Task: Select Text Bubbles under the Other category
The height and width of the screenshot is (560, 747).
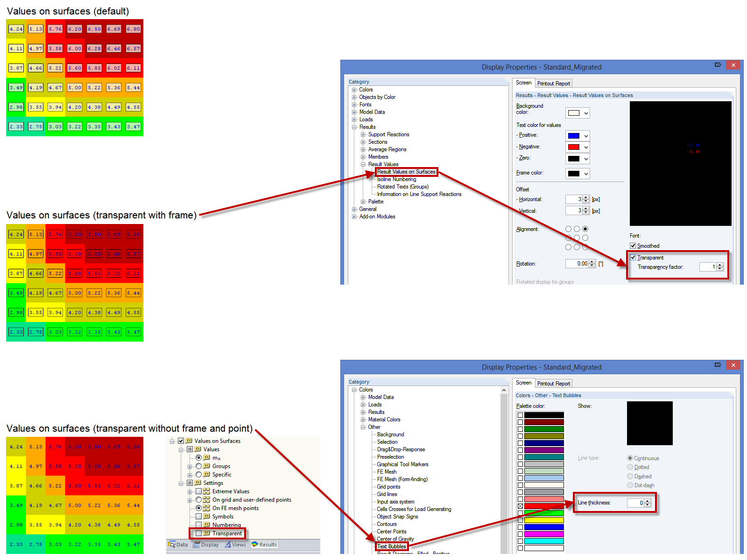Action: point(391,546)
